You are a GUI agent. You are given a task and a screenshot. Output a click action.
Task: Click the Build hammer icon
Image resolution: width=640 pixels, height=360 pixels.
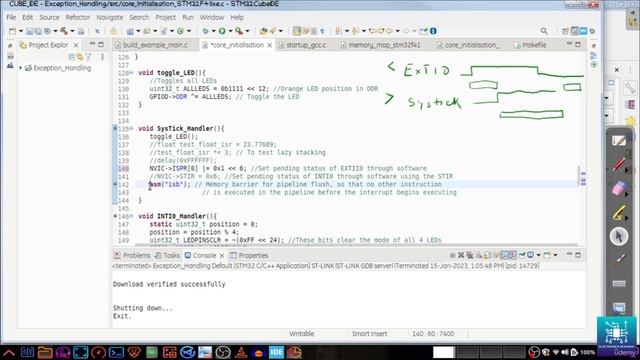coord(64,31)
